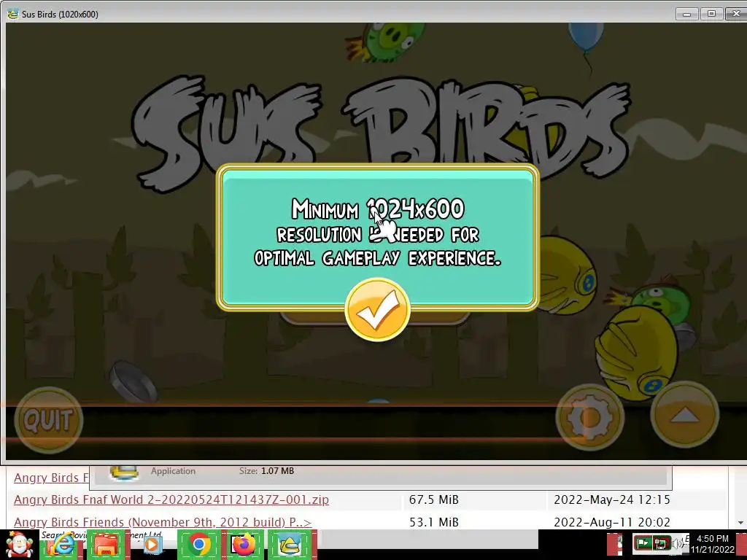747x560 pixels.
Task: Click the volume speaker tray icon
Action: point(677,543)
